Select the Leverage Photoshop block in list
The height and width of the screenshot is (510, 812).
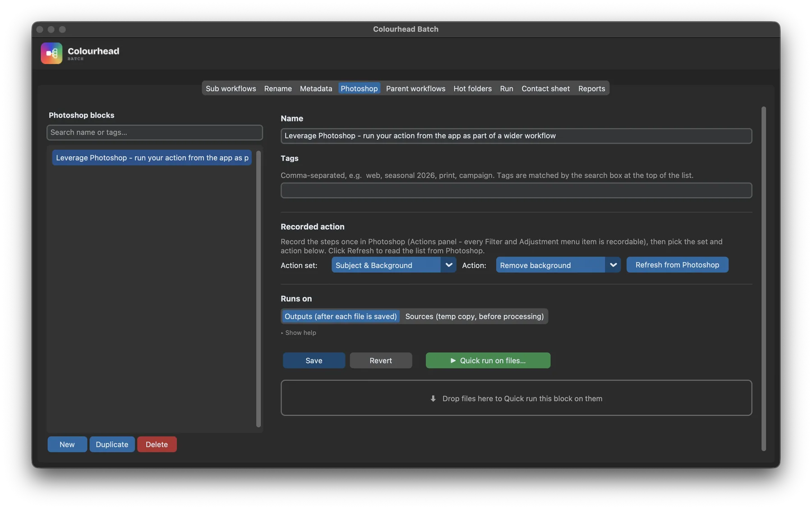point(152,158)
